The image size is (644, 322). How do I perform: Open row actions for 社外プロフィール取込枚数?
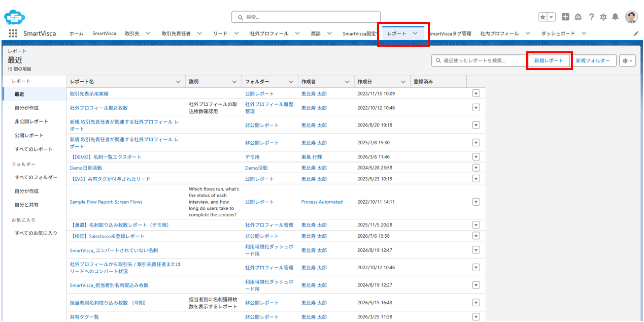[476, 108]
